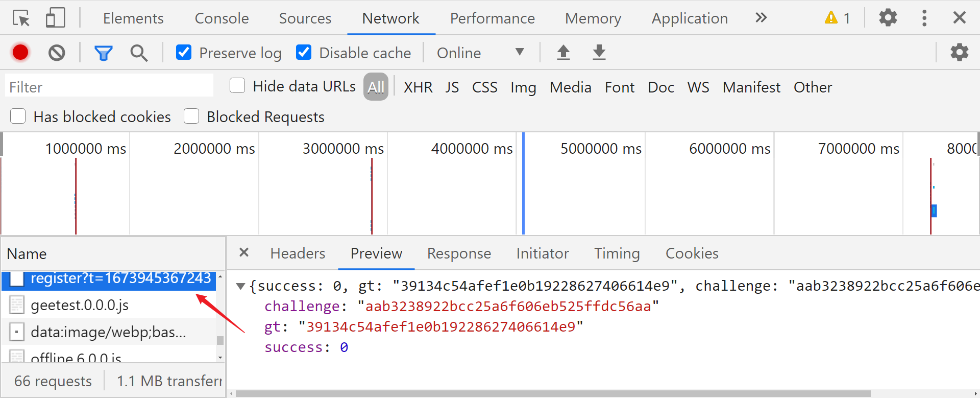Close the request details pane
This screenshot has width=980, height=398.
pyautogui.click(x=244, y=252)
